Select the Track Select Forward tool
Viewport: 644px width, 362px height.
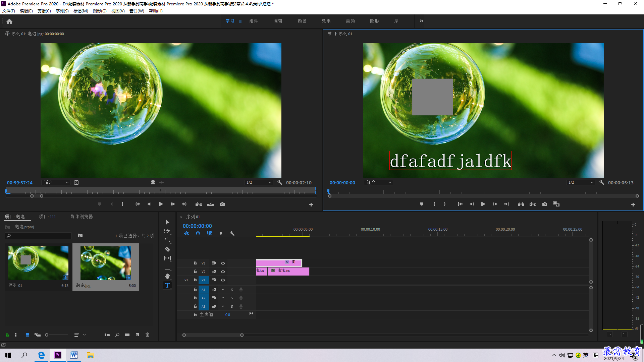167,231
